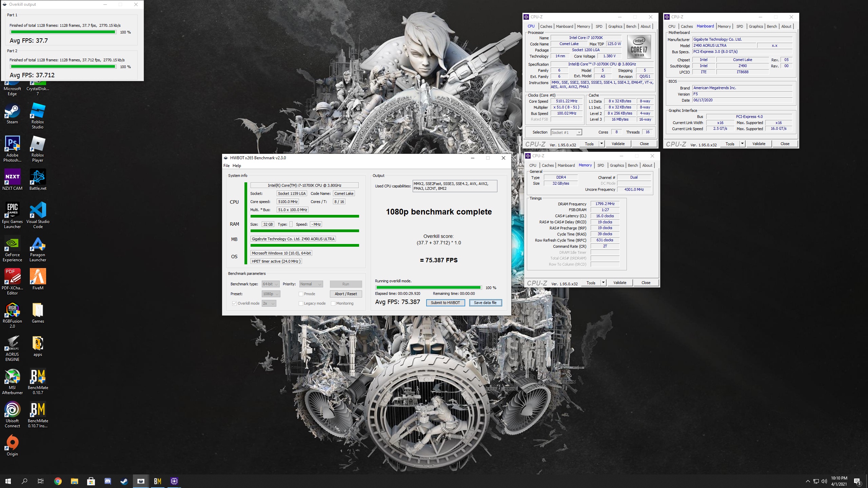Click BenchMate taskbar icon
Image resolution: width=868 pixels, height=488 pixels.
pyautogui.click(x=158, y=481)
